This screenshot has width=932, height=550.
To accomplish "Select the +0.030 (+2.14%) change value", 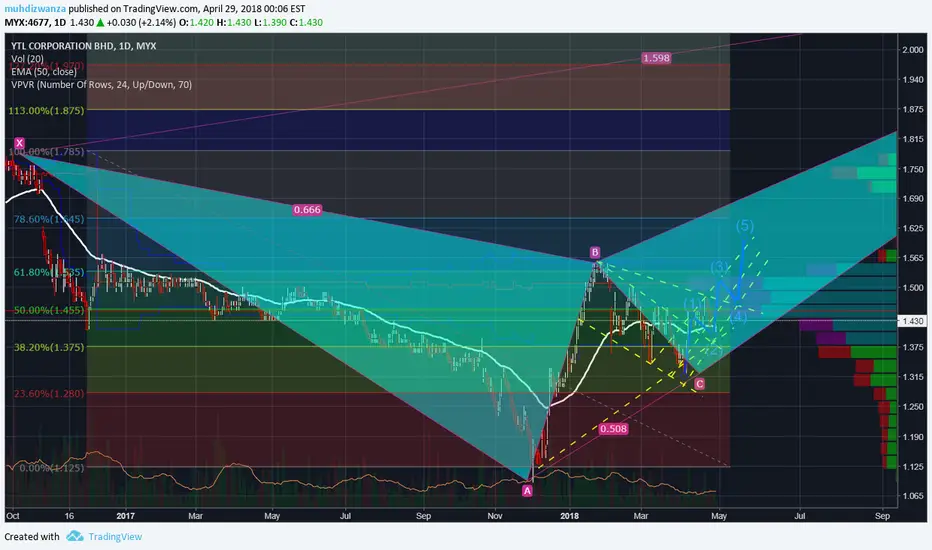I will [141, 23].
